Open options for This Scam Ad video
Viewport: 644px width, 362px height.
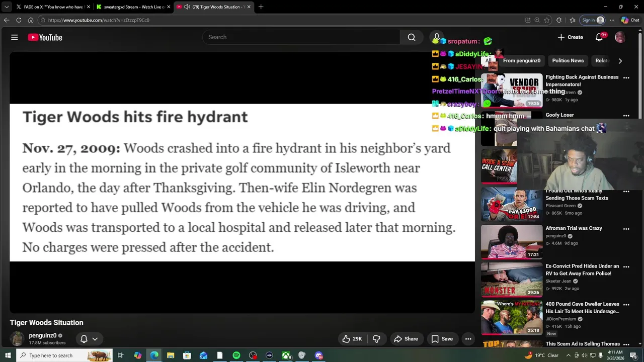626,344
